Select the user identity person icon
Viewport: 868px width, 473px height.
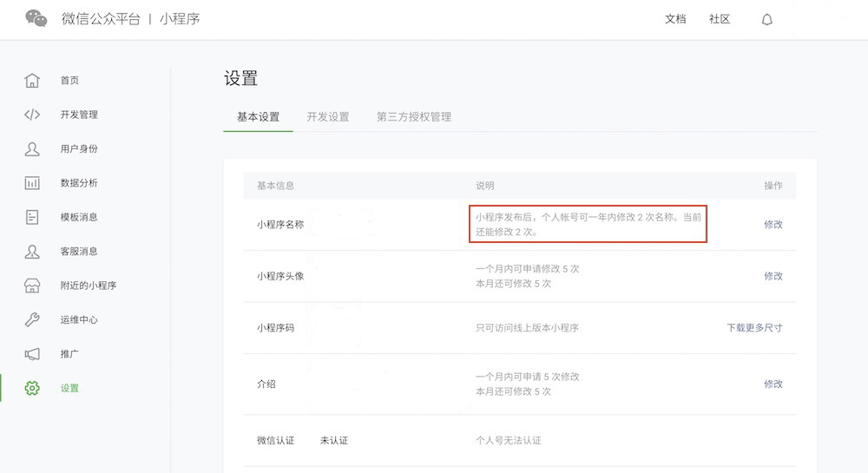coord(32,148)
